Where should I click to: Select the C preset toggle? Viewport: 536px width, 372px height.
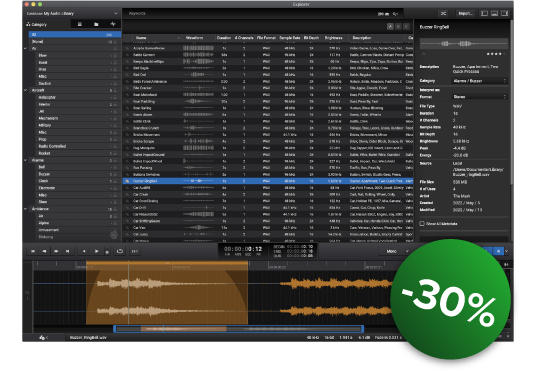[x=406, y=26]
